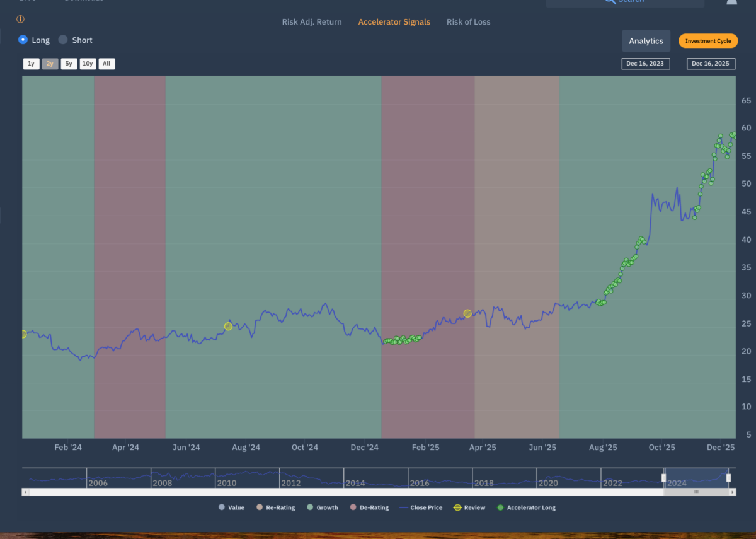
Task: Set the chart range to 5y
Action: (69, 64)
